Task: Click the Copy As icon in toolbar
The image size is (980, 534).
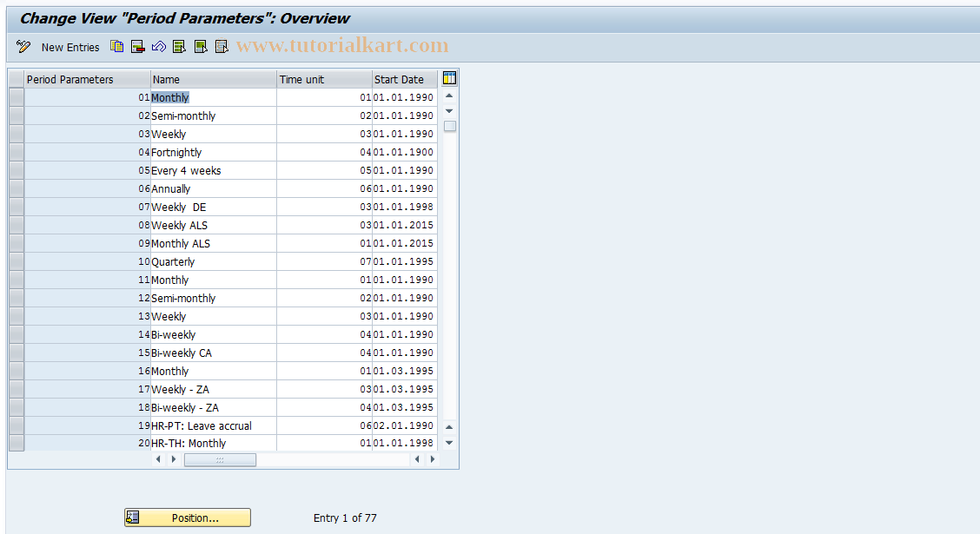Action: [x=117, y=46]
